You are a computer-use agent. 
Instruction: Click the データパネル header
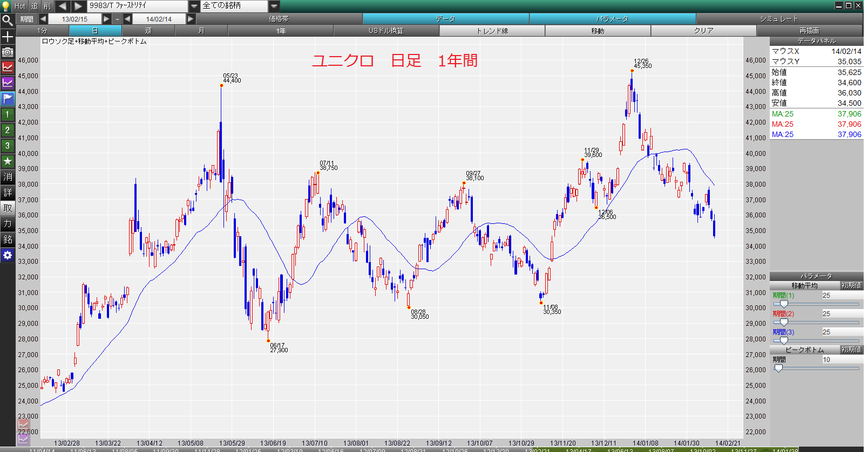[816, 41]
